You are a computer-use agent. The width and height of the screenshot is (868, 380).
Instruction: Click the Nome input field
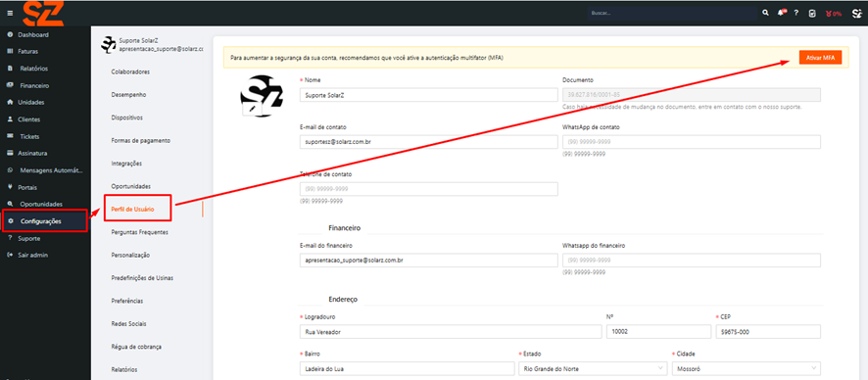(428, 95)
